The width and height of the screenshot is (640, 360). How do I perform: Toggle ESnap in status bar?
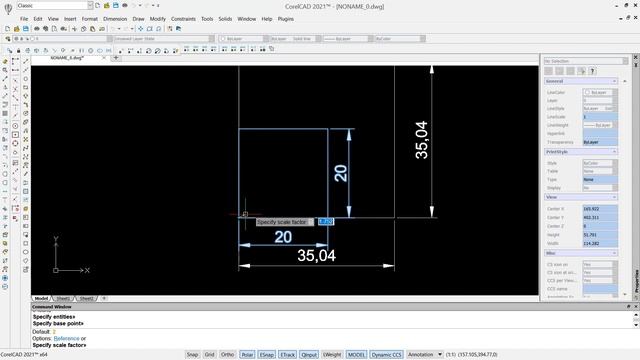[267, 355]
